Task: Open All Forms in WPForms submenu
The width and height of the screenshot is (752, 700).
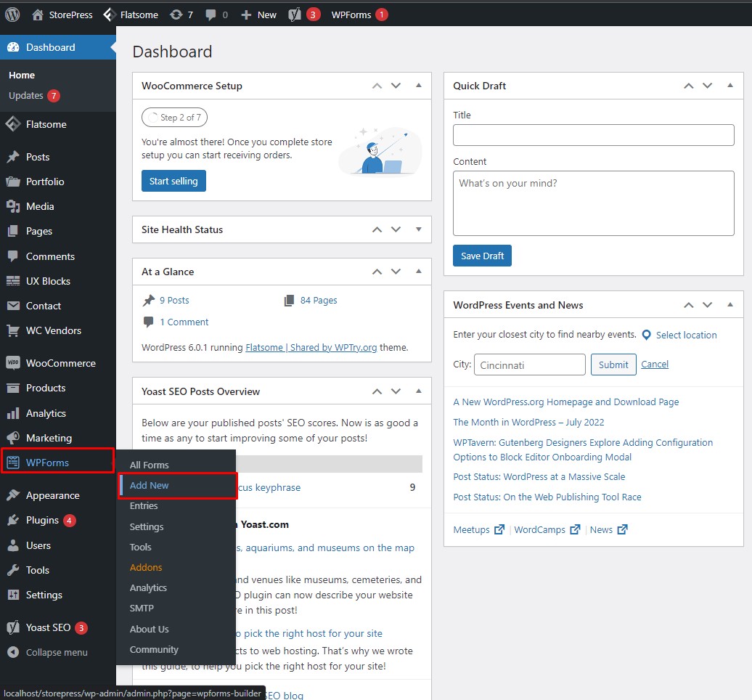Action: point(149,465)
